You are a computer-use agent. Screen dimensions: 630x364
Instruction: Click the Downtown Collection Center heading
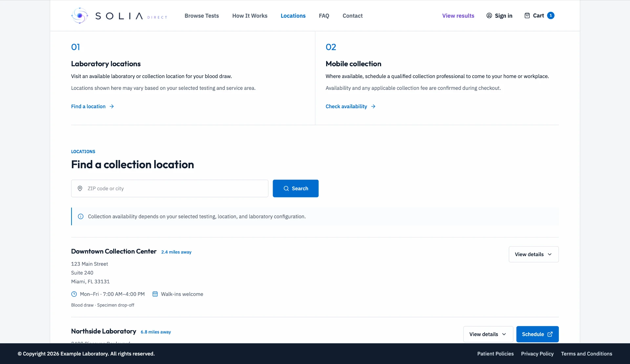pos(114,251)
